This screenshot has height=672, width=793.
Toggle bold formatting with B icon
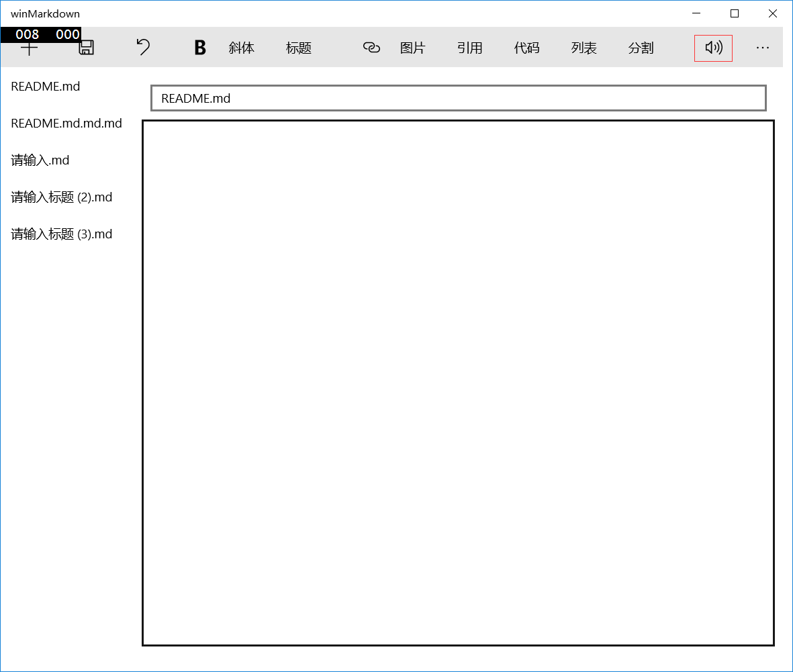(x=200, y=48)
